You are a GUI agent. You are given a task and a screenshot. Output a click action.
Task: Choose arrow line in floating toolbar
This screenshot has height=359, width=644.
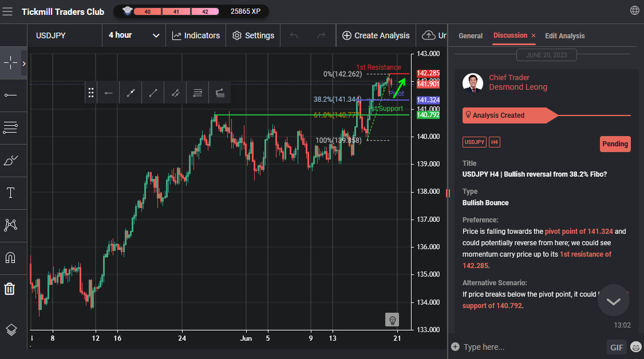[131, 93]
